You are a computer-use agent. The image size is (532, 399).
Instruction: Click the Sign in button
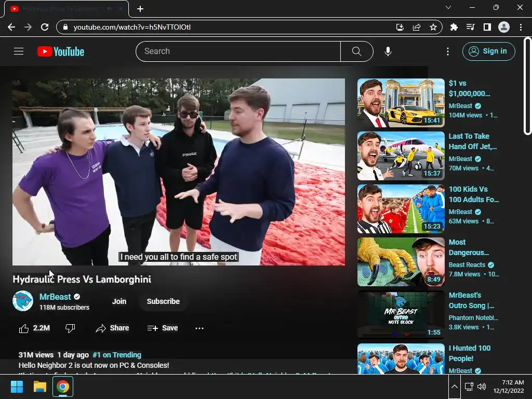(x=488, y=51)
